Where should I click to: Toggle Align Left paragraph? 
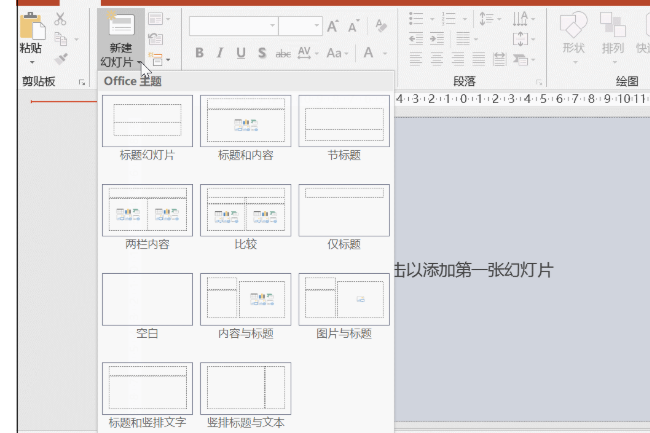pyautogui.click(x=416, y=59)
